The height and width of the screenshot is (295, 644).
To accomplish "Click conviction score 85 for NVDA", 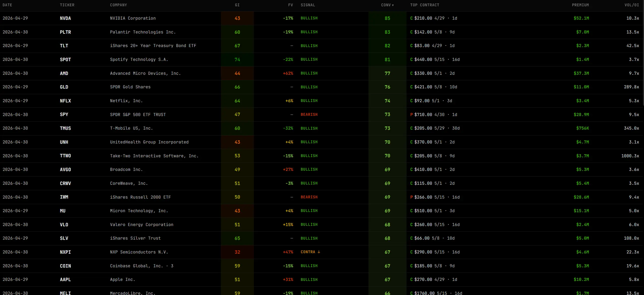I will pyautogui.click(x=387, y=18).
